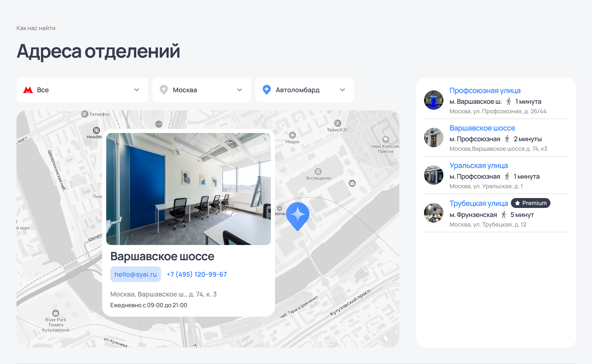Click the address 'Москва, ул. Профсоюзная, д. 26/44'
The height and width of the screenshot is (364, 592).
498,111
